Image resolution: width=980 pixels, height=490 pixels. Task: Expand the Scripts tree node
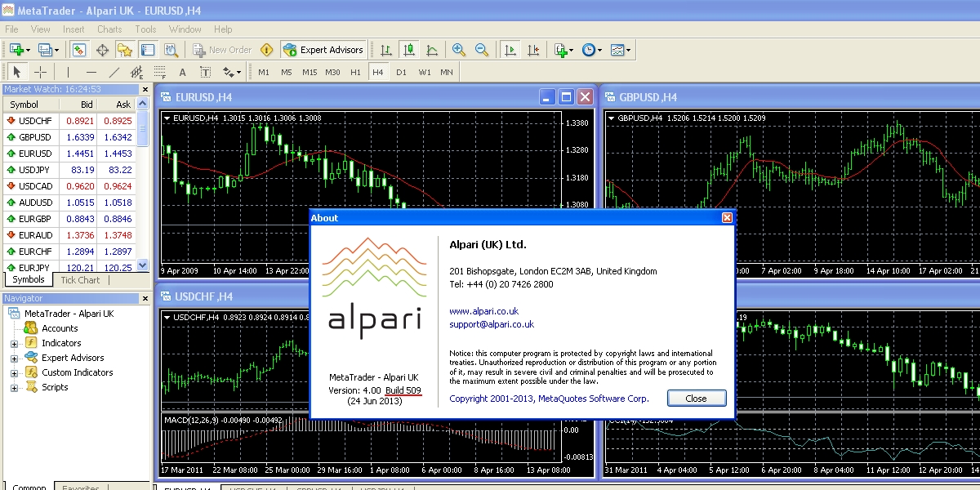[x=14, y=388]
